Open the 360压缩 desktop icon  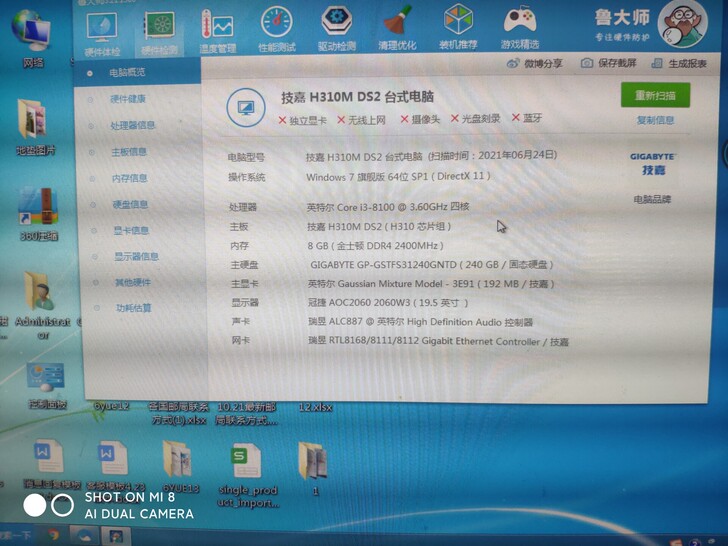[x=39, y=214]
